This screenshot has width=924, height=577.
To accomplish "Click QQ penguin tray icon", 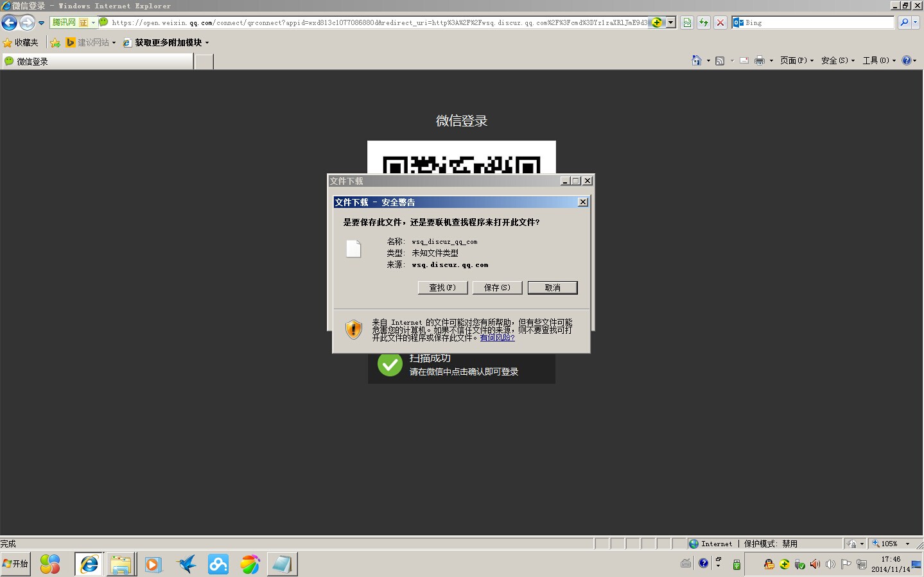I will (x=769, y=564).
